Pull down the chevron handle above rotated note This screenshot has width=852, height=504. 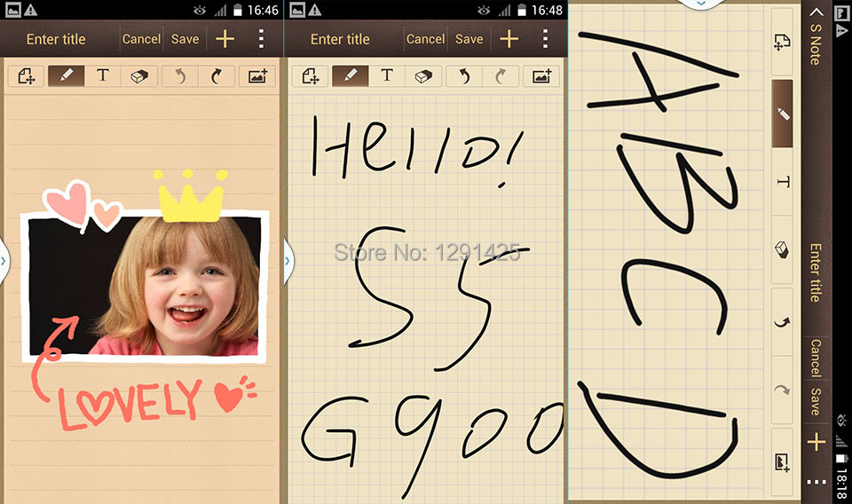pyautogui.click(x=701, y=4)
